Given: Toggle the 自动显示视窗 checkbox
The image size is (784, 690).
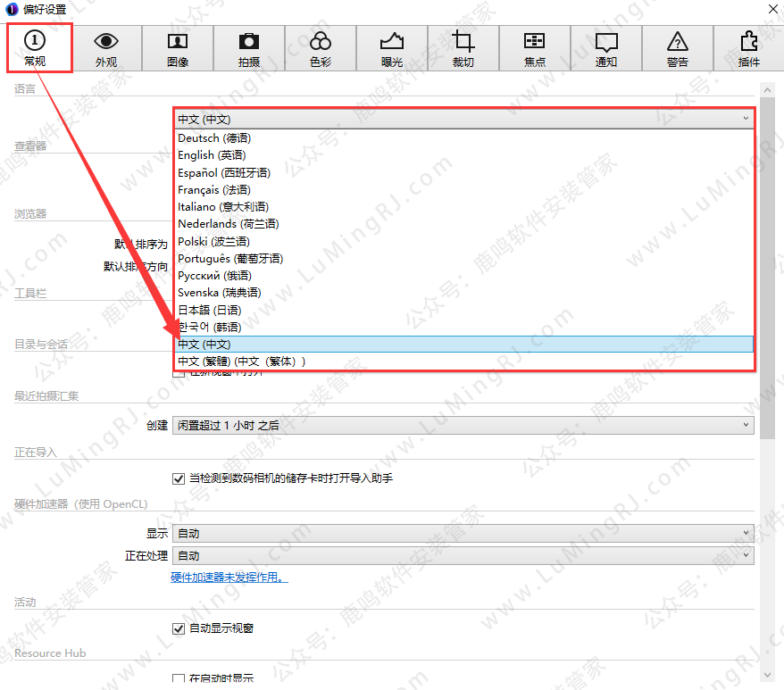Looking at the screenshot, I should 178,628.
